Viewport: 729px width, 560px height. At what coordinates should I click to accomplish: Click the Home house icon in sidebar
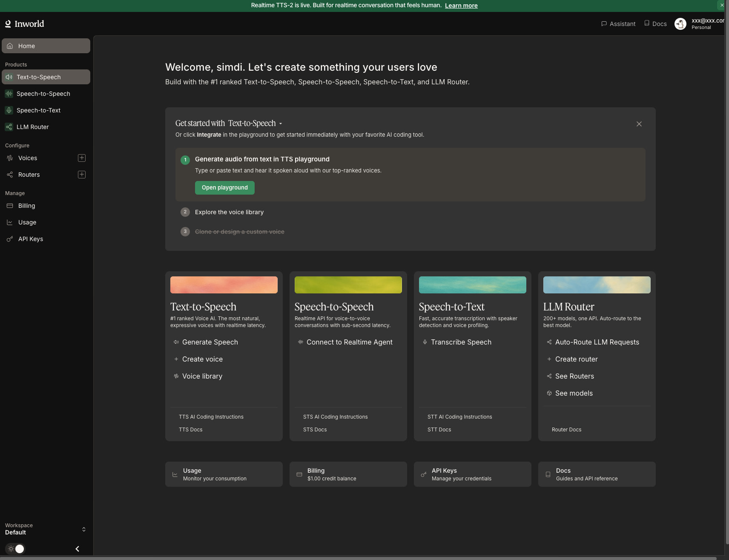click(10, 46)
